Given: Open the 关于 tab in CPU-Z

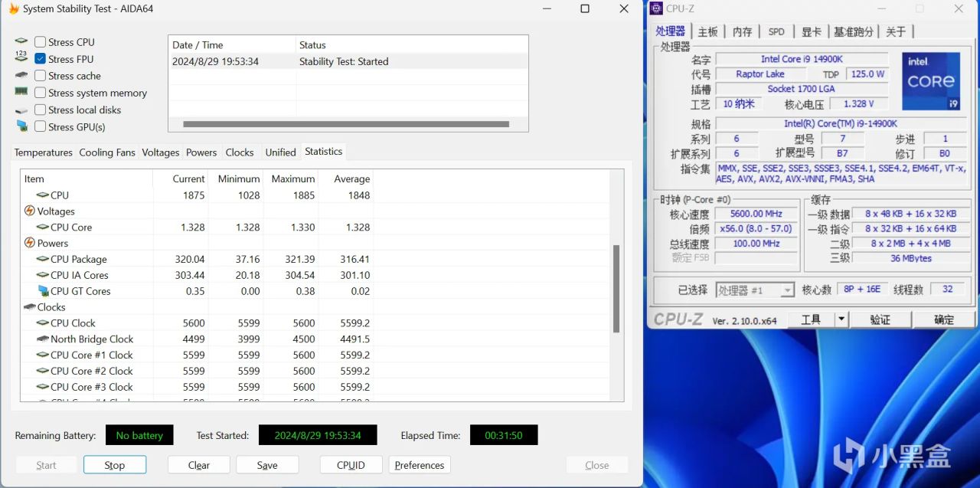Looking at the screenshot, I should [896, 31].
